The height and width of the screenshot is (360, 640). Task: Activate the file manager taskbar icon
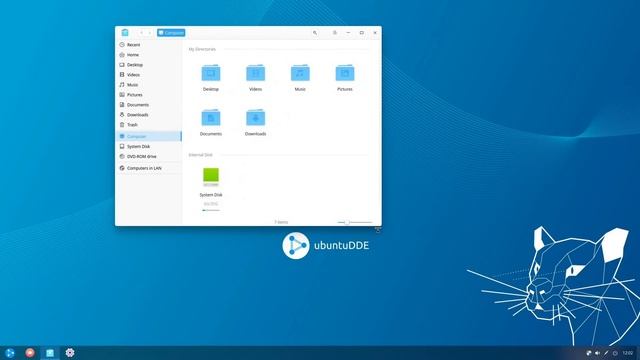50,353
